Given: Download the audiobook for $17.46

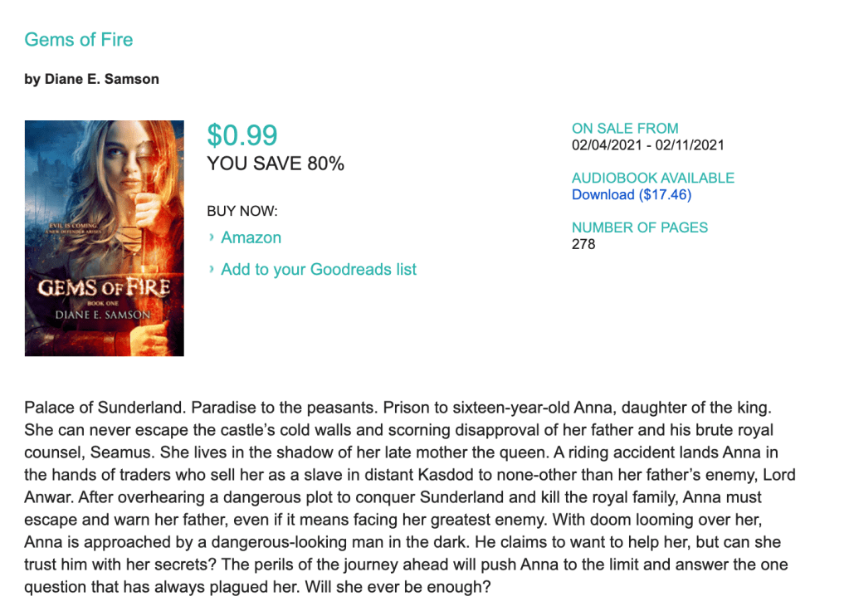Looking at the screenshot, I should tap(632, 195).
